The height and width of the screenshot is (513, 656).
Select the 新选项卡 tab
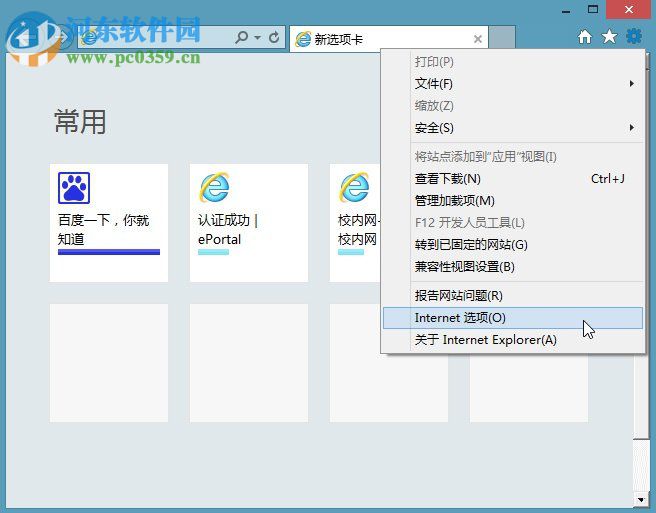(x=389, y=39)
